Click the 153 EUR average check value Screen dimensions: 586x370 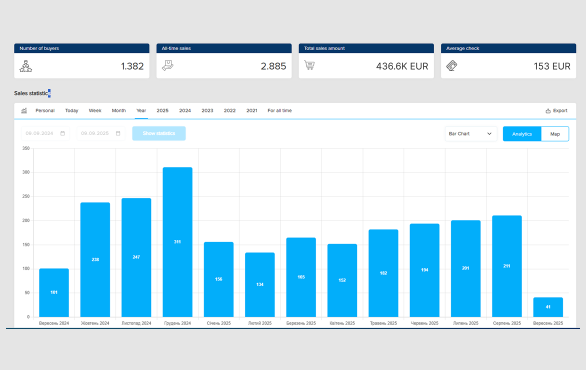click(552, 66)
